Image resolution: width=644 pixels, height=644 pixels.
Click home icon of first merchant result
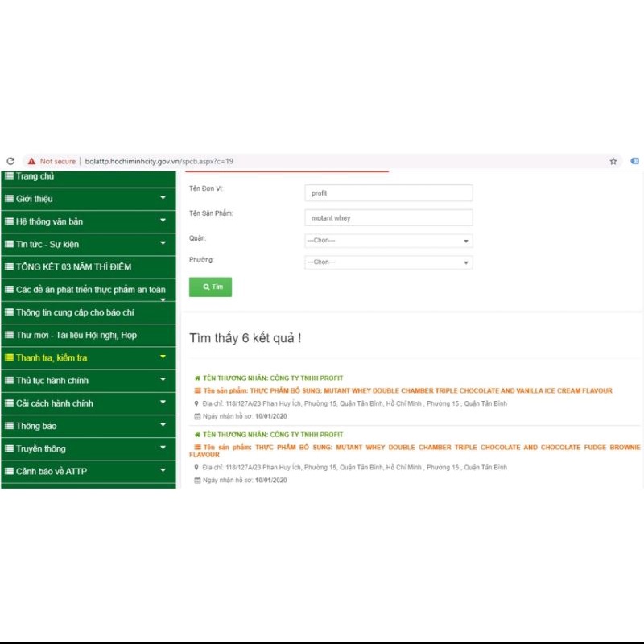[197, 378]
